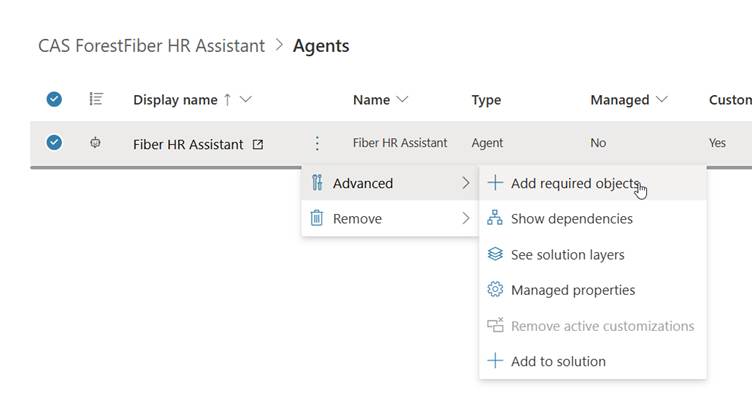Expand the Remove submenu arrow
This screenshot has height=413, width=752.
[465, 218]
